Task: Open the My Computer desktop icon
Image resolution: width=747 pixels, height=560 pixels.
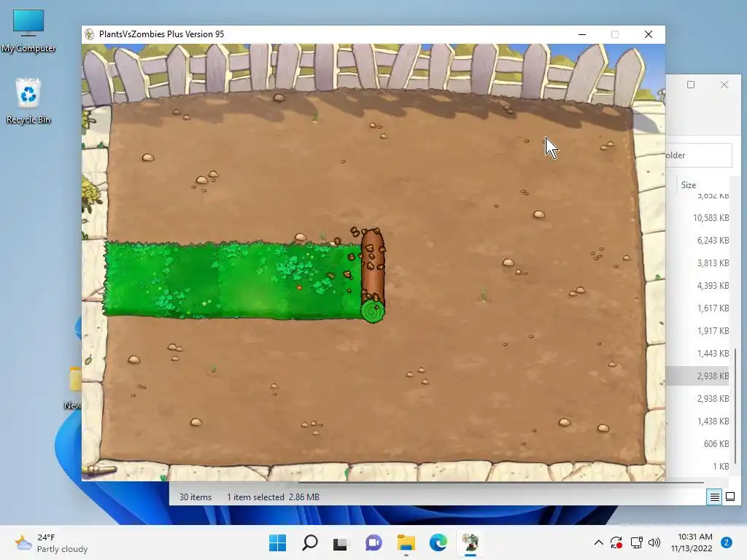Action: point(28,31)
